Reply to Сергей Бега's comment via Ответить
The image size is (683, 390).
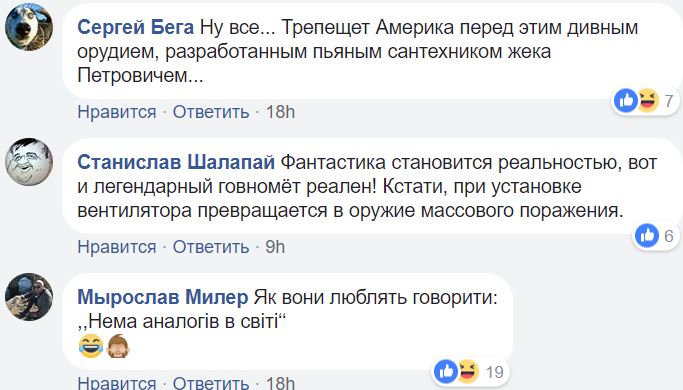pyautogui.click(x=211, y=112)
